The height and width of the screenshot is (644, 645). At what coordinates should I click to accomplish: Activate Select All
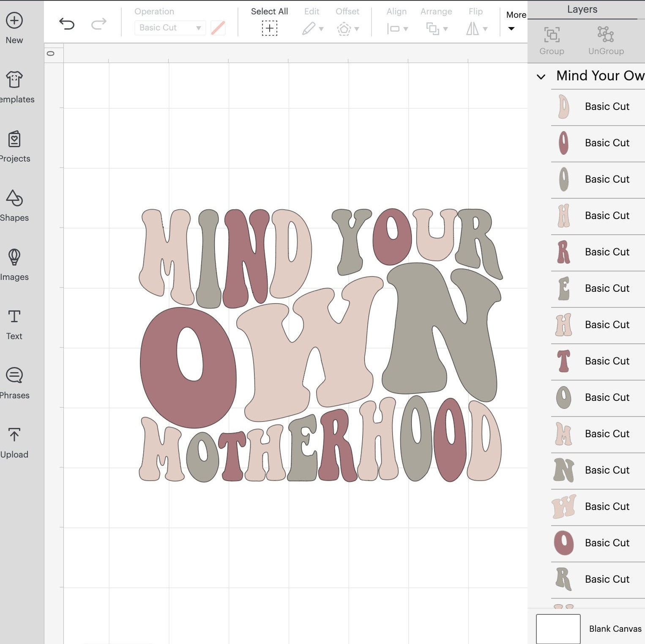point(269,28)
